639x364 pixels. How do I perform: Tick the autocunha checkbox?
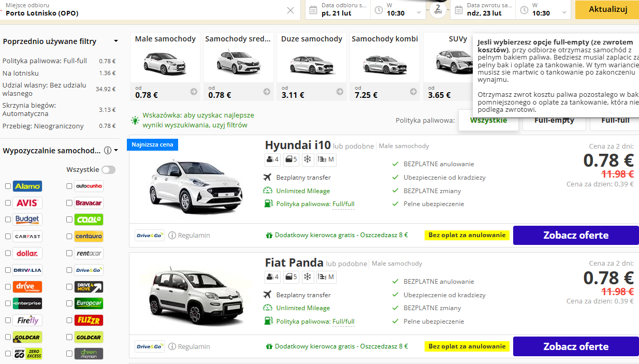coord(69,186)
